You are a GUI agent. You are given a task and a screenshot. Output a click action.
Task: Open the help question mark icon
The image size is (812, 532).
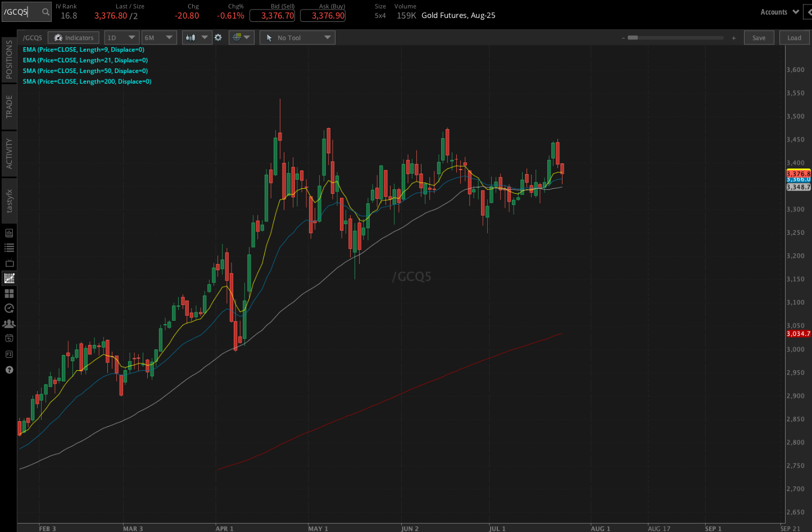point(9,370)
